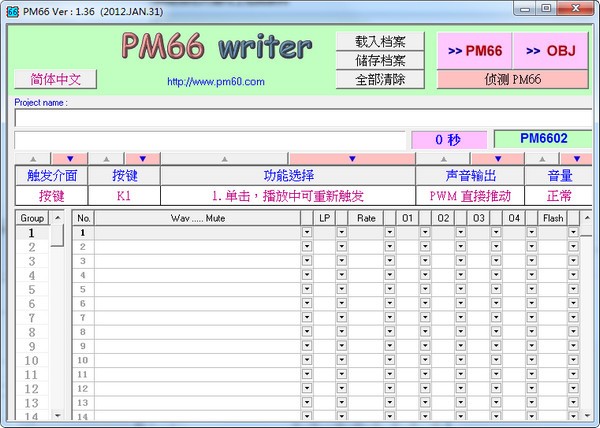600x428 pixels.
Task: Select Group 10 in the group list
Action: 32,360
